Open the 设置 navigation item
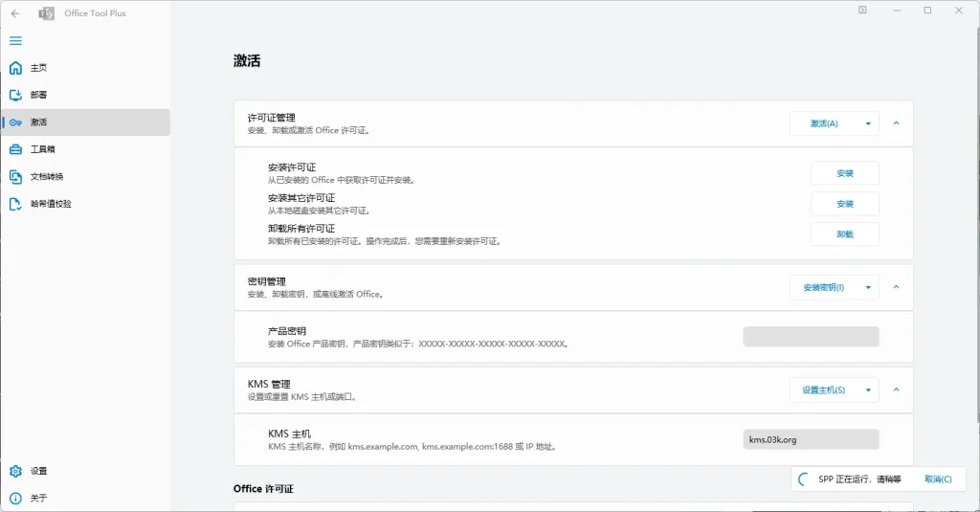The image size is (980, 512). [85, 471]
